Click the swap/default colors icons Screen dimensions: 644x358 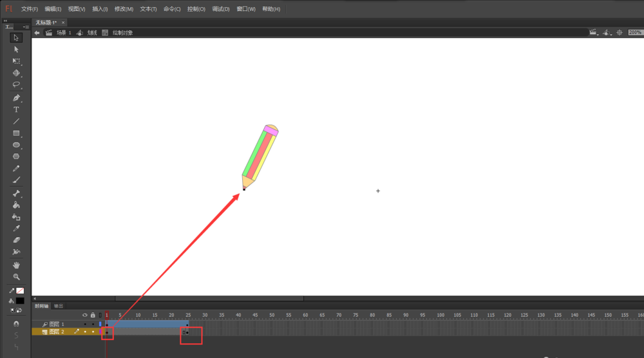pos(16,310)
